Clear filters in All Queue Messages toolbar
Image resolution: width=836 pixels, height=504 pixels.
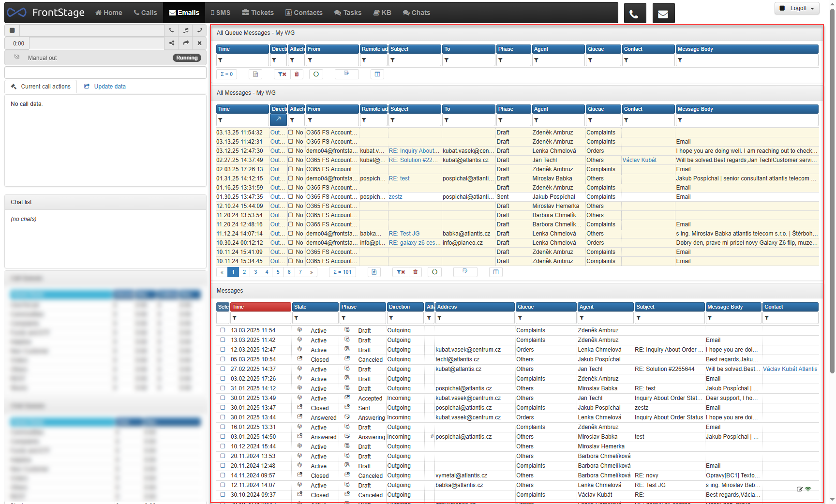[x=282, y=74]
